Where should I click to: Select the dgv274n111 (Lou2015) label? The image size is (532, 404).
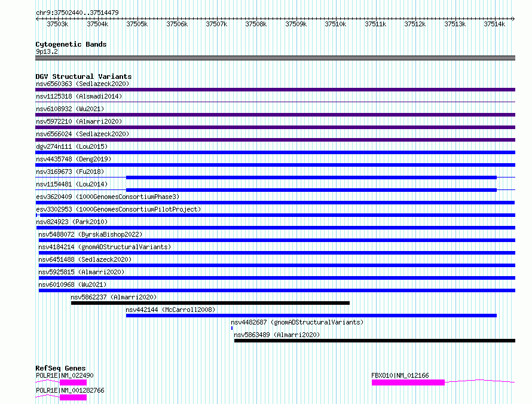click(x=72, y=146)
